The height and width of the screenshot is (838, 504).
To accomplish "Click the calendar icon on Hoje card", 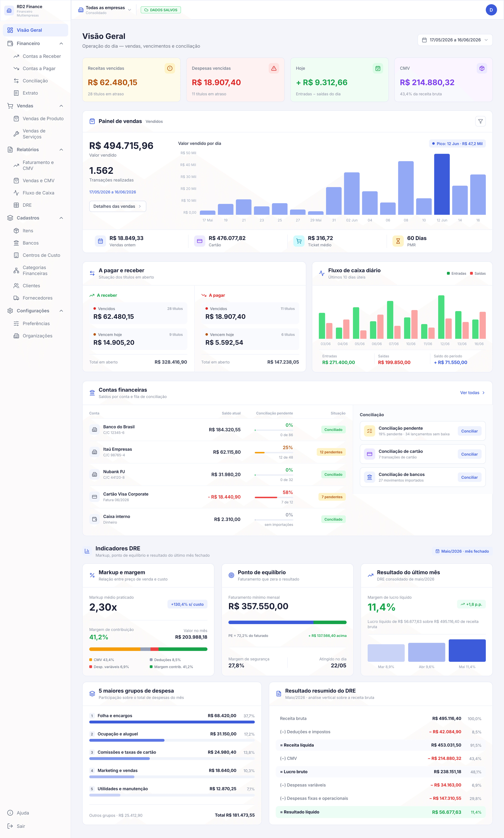I will 378,68.
